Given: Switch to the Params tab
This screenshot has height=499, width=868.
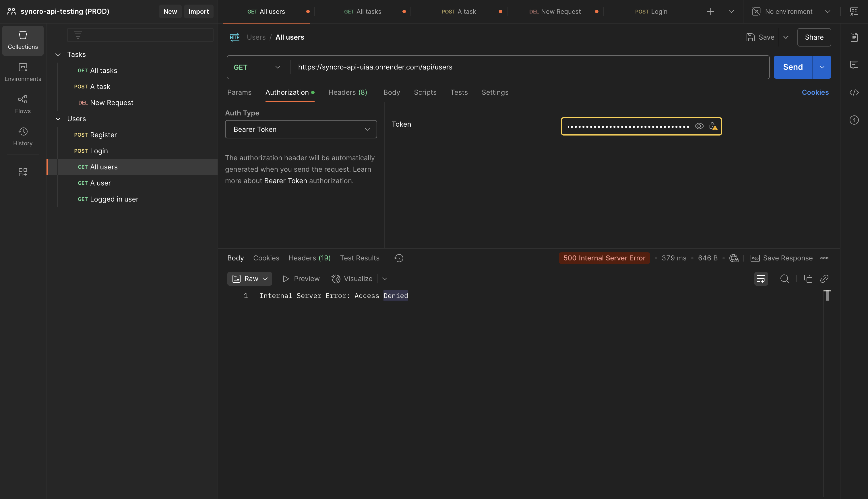Looking at the screenshot, I should point(239,92).
